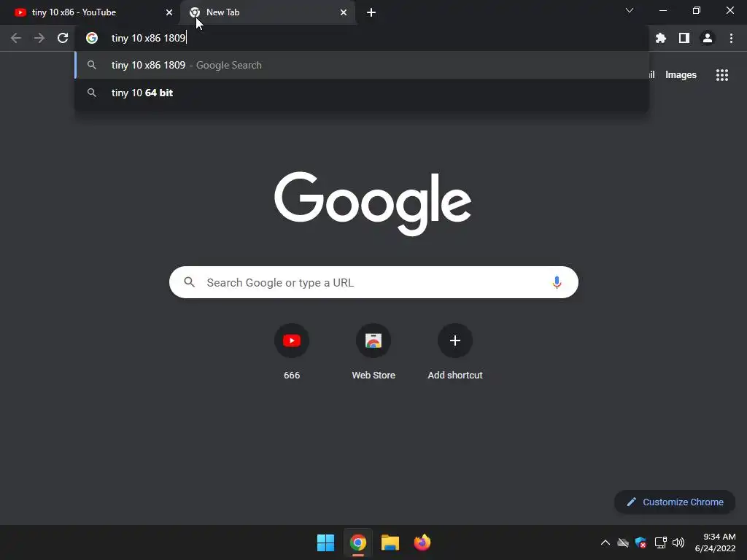This screenshot has height=560, width=747.
Task: Reload the current page
Action: point(63,38)
